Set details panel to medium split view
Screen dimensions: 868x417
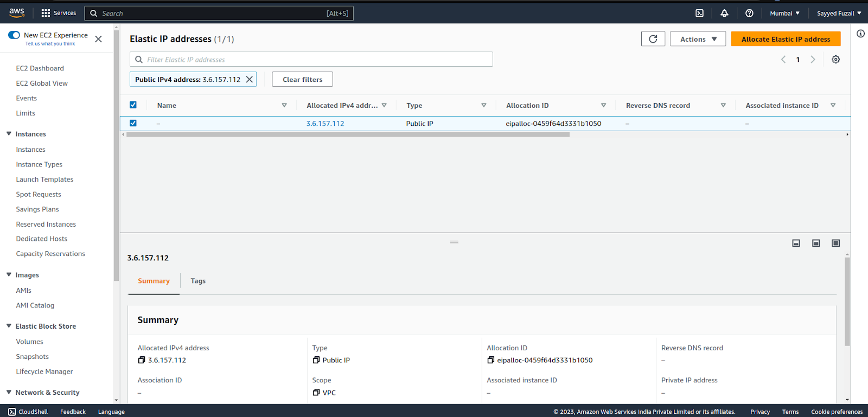coord(816,243)
